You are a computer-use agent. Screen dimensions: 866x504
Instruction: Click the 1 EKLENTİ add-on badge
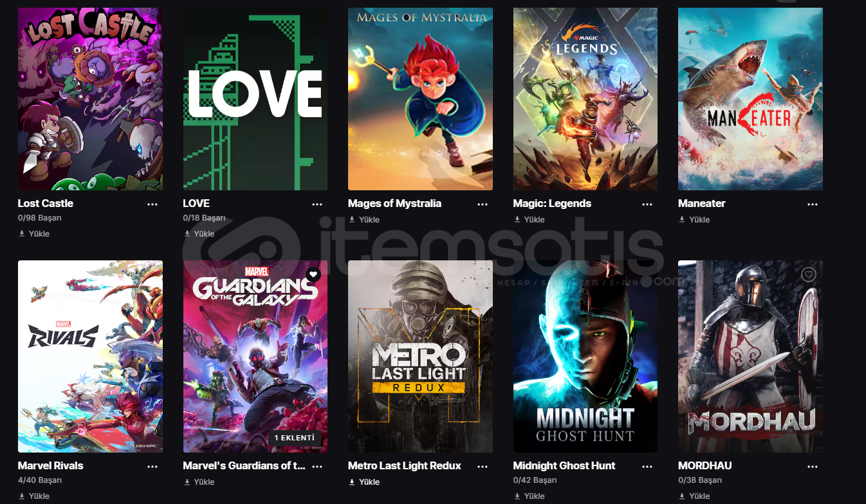click(295, 438)
